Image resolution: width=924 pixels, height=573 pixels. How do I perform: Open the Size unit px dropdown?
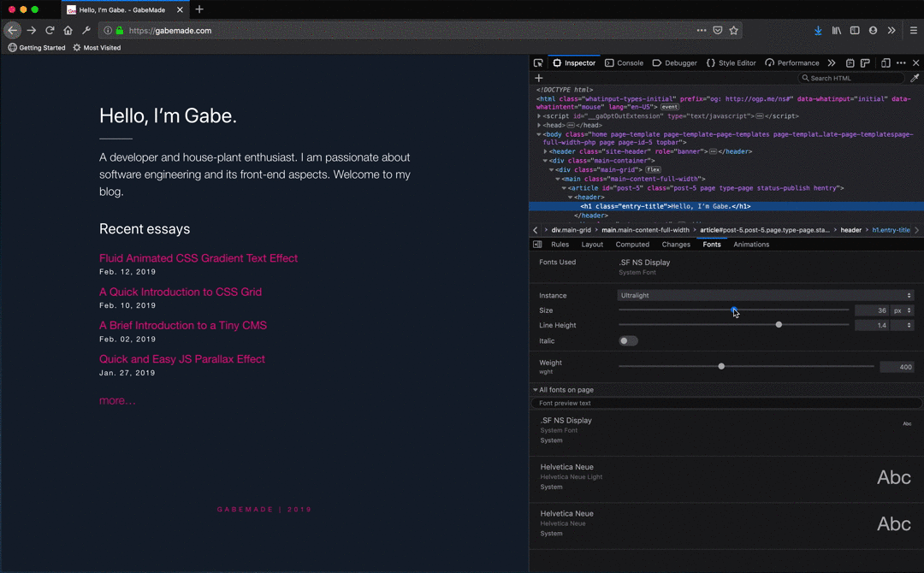point(903,310)
